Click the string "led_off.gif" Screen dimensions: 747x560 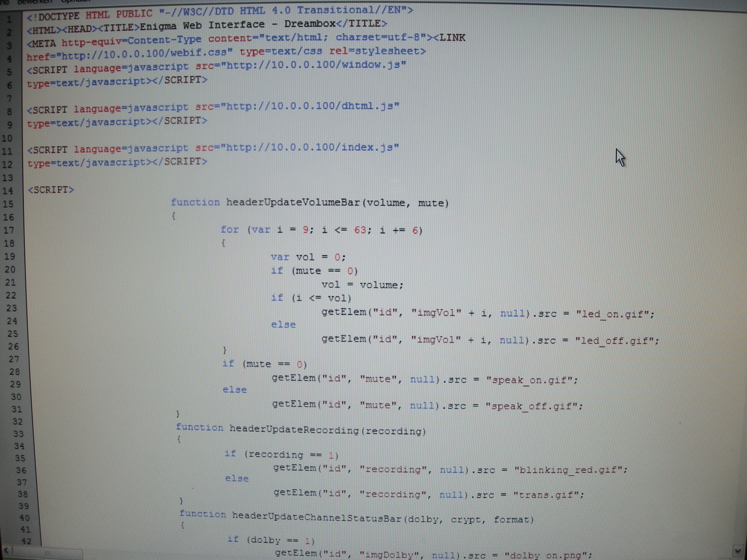[x=614, y=341]
